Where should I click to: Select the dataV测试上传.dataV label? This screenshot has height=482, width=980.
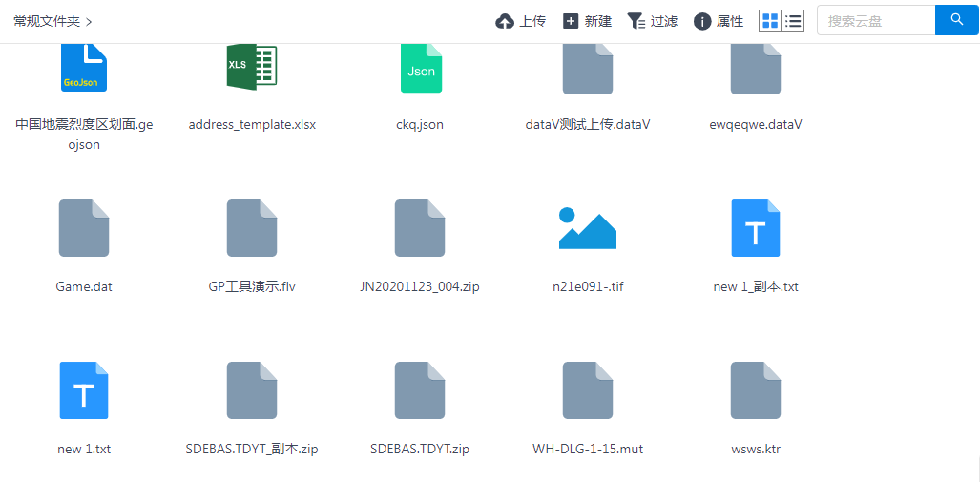coord(588,124)
